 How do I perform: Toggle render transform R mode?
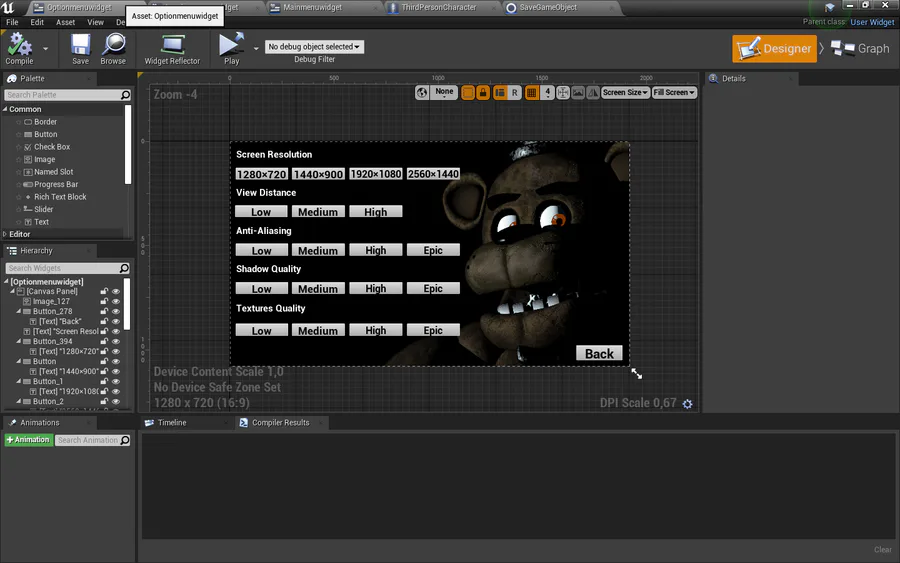[x=514, y=92]
